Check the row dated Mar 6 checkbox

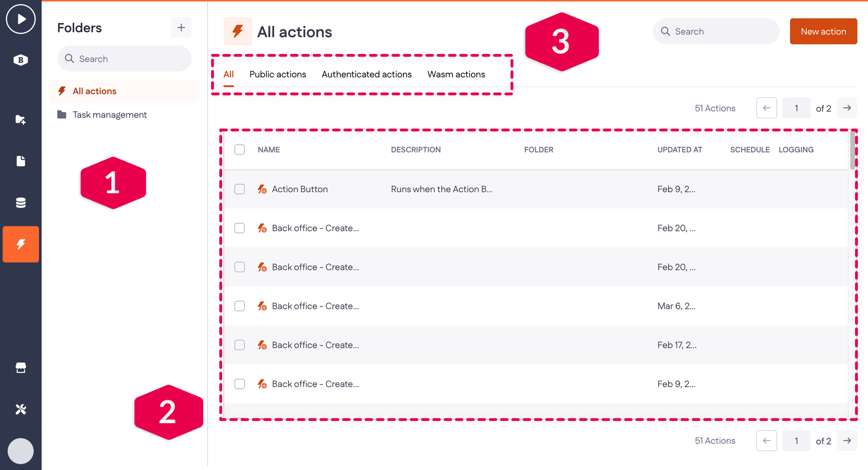240,306
